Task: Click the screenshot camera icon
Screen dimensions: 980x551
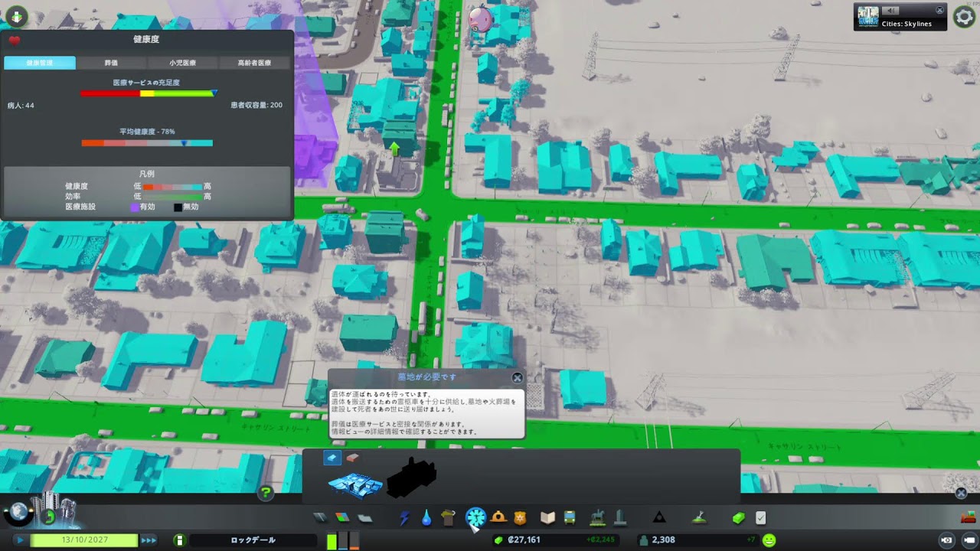Action: 947,540
